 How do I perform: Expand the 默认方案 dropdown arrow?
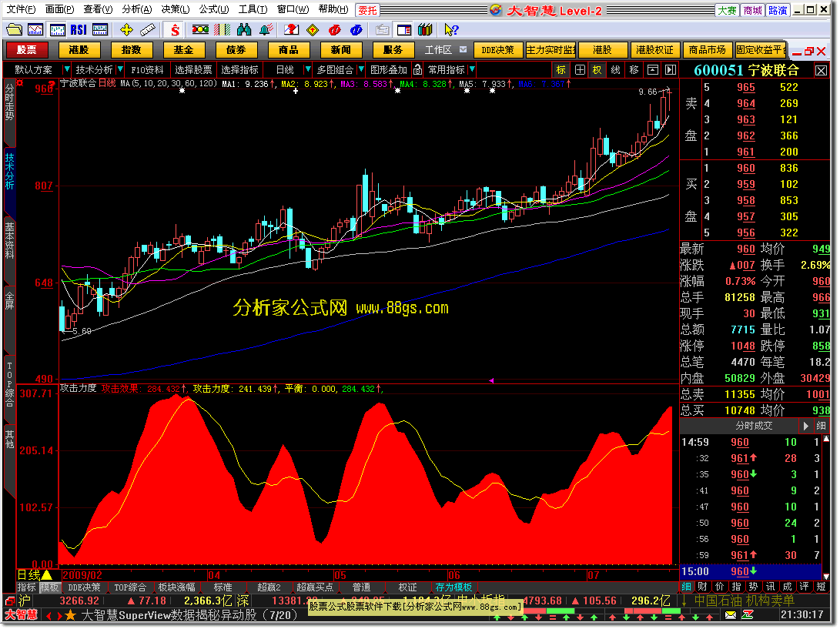pos(67,69)
